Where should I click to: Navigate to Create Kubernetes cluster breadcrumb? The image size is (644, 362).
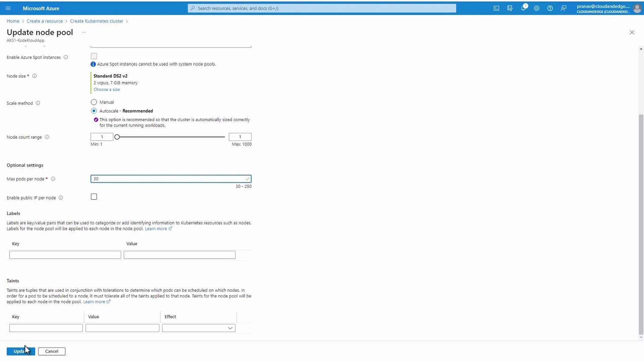[97, 21]
